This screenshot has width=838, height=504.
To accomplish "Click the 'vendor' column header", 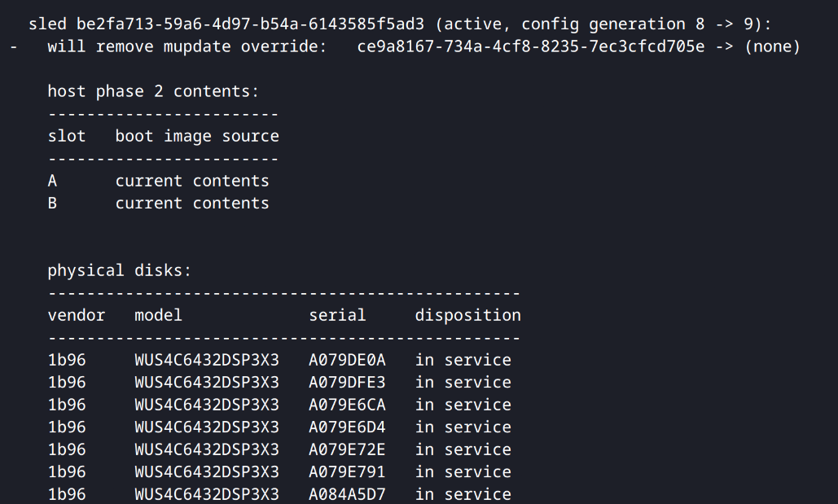I will pos(77,315).
